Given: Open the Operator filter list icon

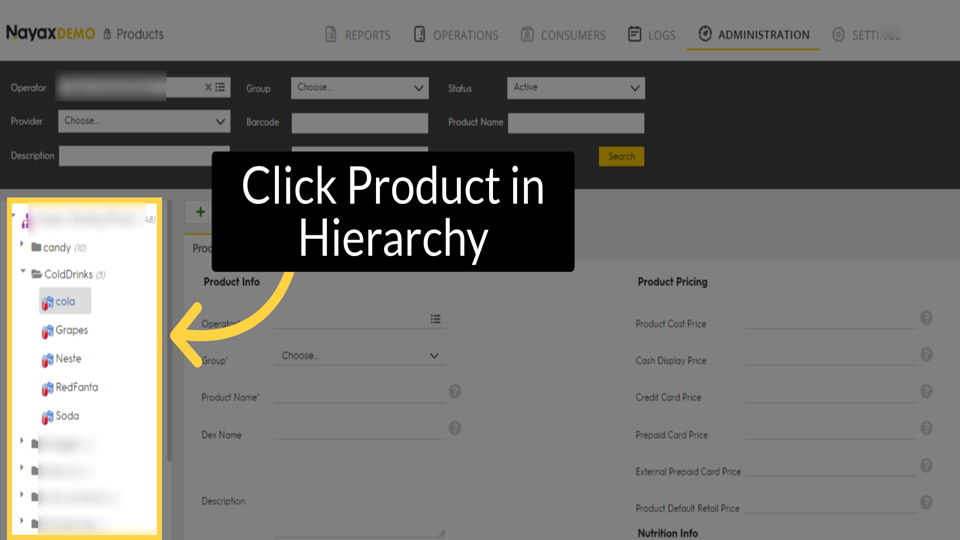Looking at the screenshot, I should (x=220, y=87).
